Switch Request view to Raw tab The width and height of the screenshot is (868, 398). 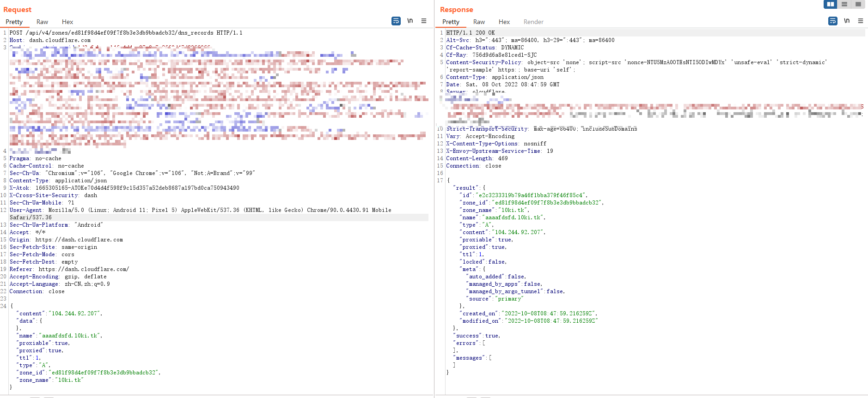pos(42,22)
